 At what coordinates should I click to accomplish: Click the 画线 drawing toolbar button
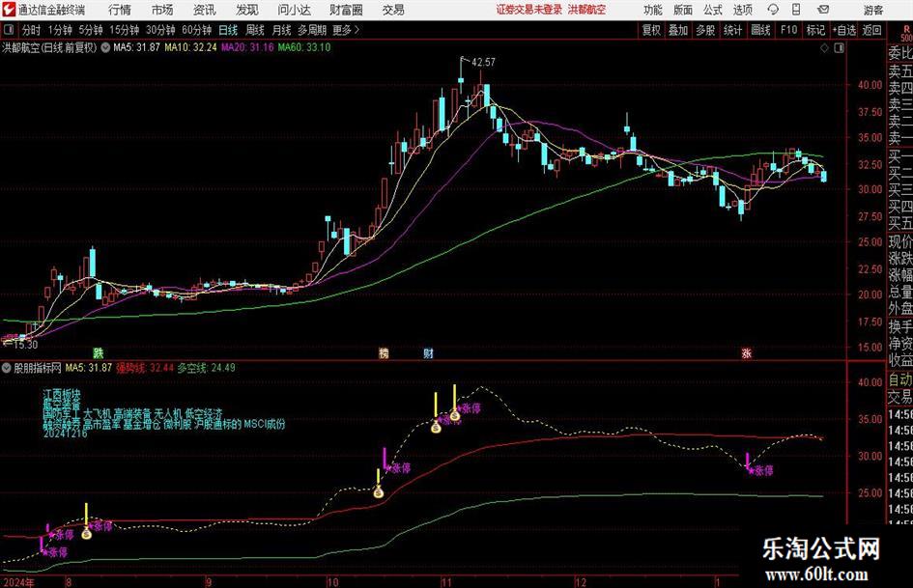[760, 30]
